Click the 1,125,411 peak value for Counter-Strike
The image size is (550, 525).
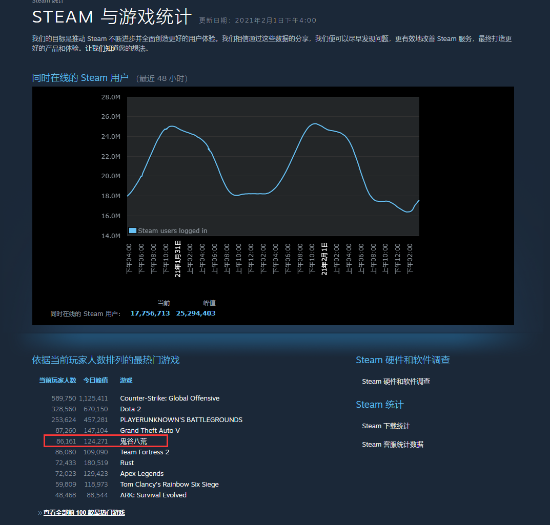[x=93, y=398]
